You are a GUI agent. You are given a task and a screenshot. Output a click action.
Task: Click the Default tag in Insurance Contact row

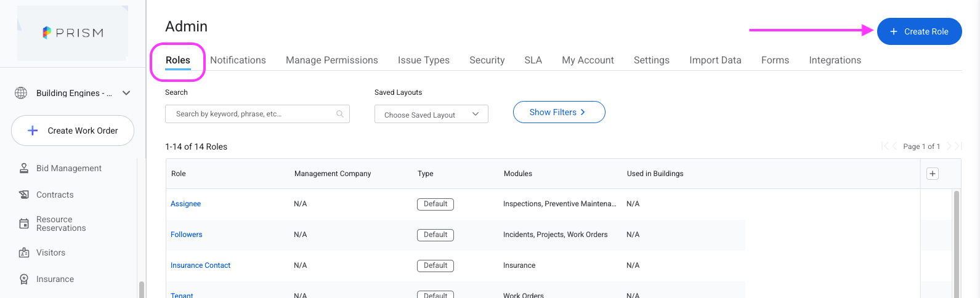[435, 266]
